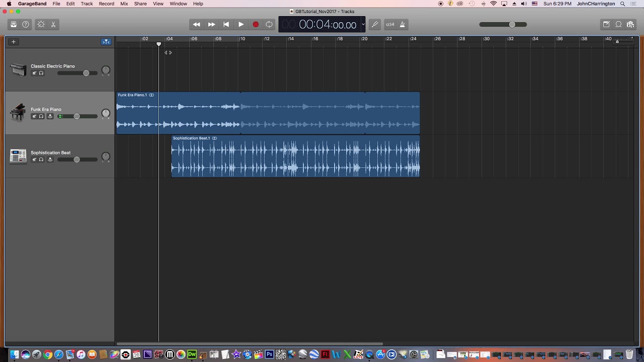Viewport: 644px width, 362px height.
Task: Open the Share menu
Action: (x=140, y=4)
